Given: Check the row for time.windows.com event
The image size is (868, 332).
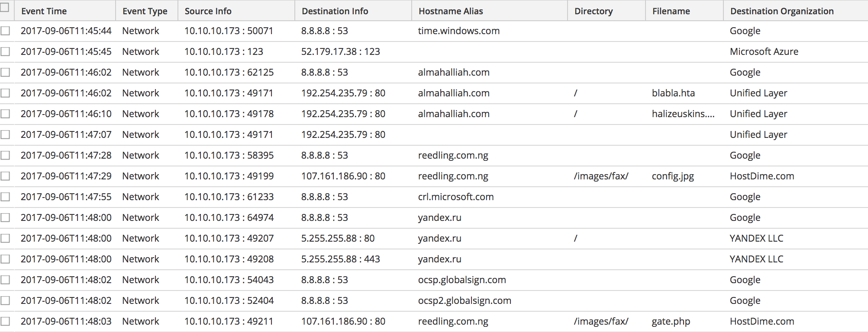Looking at the screenshot, I should pyautogui.click(x=5, y=31).
